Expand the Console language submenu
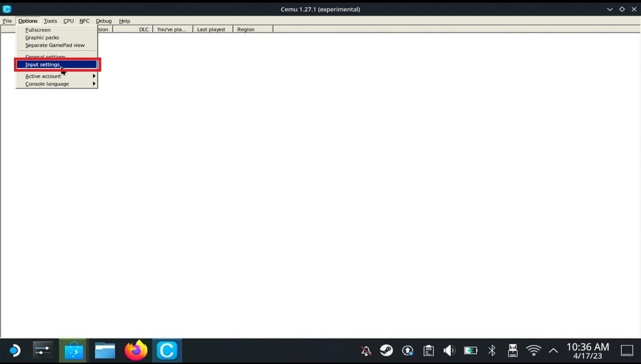The width and height of the screenshot is (641, 364). click(x=57, y=84)
